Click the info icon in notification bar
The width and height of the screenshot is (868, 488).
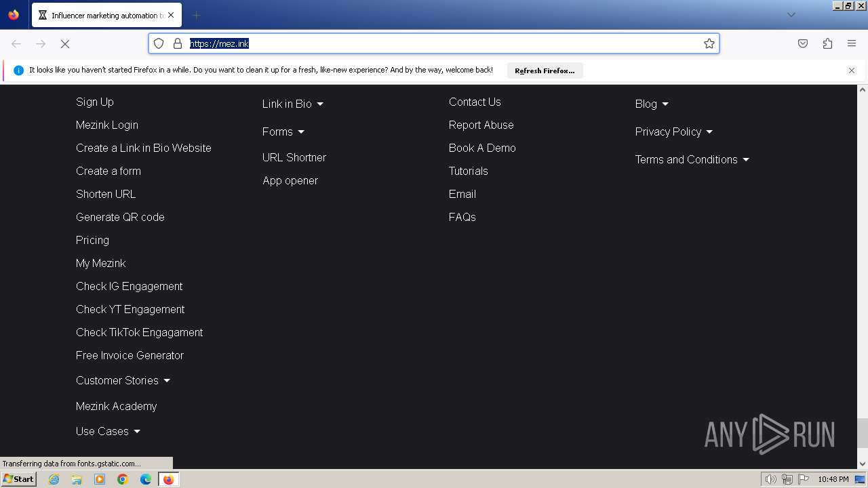tap(18, 70)
